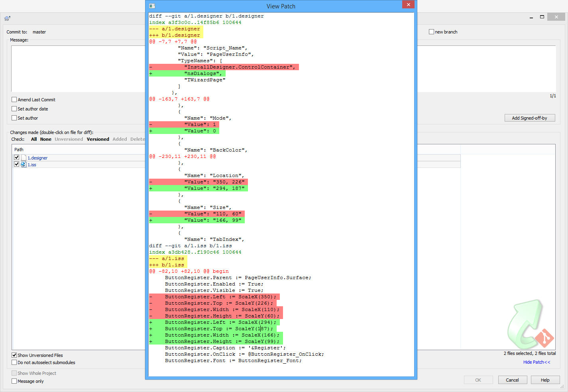Click the 1.iss file icon

coord(24,164)
